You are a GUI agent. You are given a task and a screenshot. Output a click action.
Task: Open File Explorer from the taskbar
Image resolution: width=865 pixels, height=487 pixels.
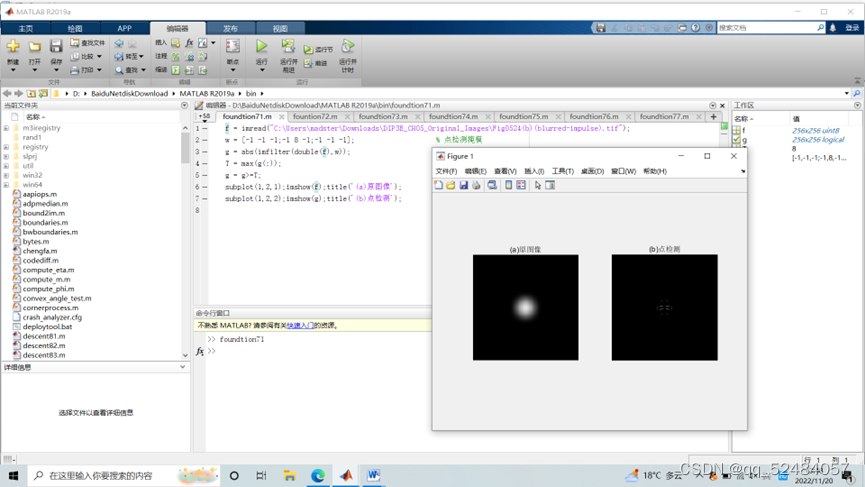[x=290, y=475]
